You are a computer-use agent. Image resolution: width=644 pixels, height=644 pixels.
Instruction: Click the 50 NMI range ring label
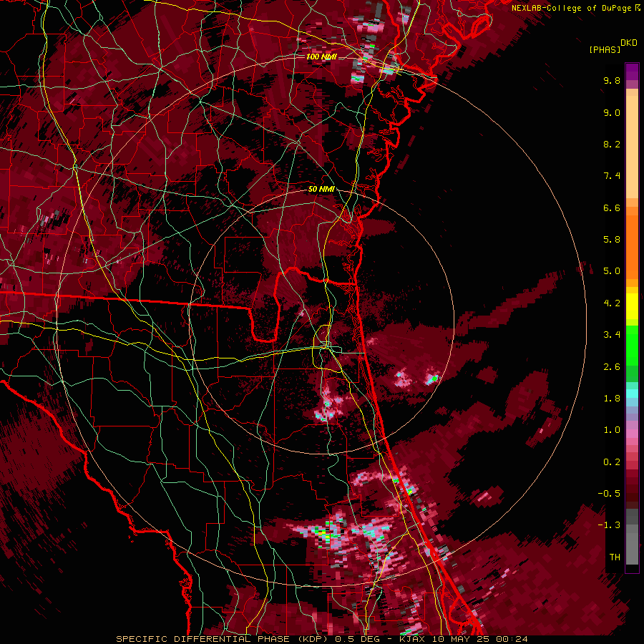tap(321, 190)
